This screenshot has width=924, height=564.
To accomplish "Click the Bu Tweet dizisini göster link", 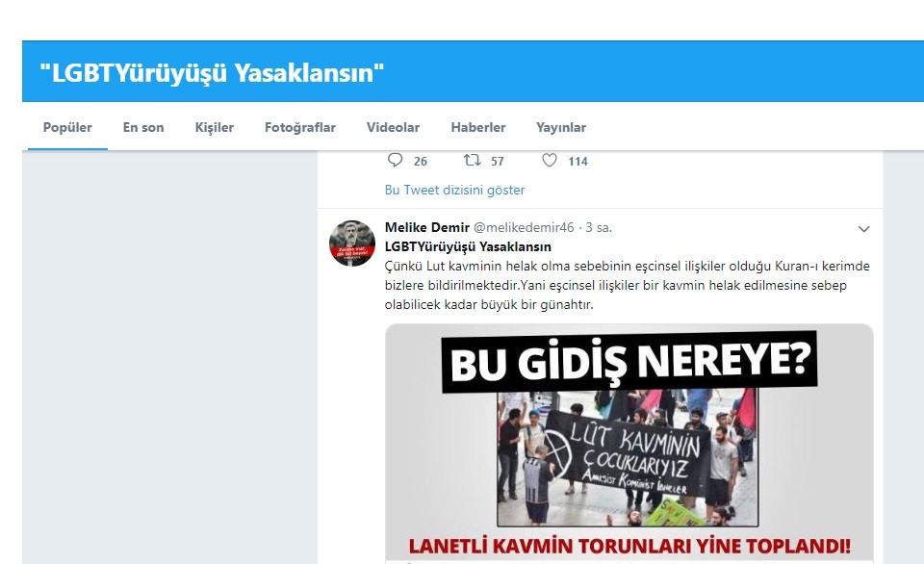I will tap(454, 190).
